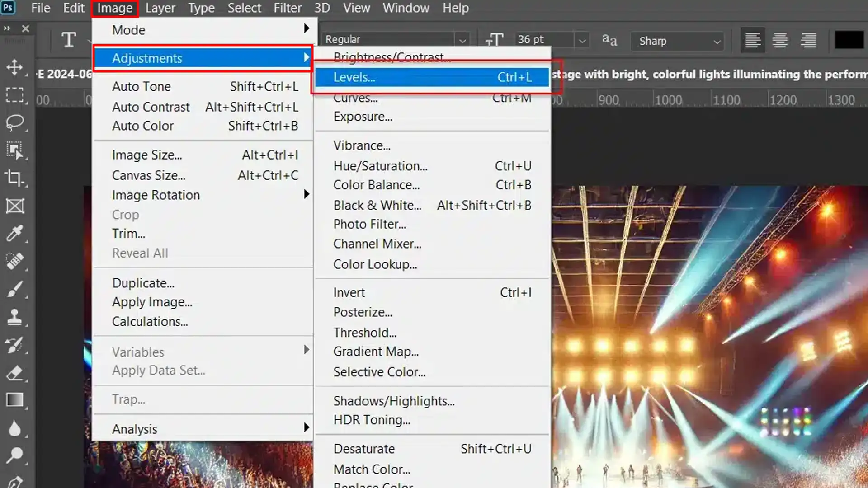Choose Photo Filter adjustment
The height and width of the screenshot is (488, 868).
tap(432, 224)
